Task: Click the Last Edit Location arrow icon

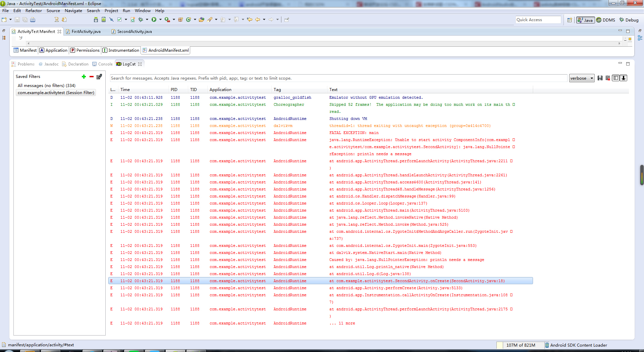Action: tap(250, 20)
